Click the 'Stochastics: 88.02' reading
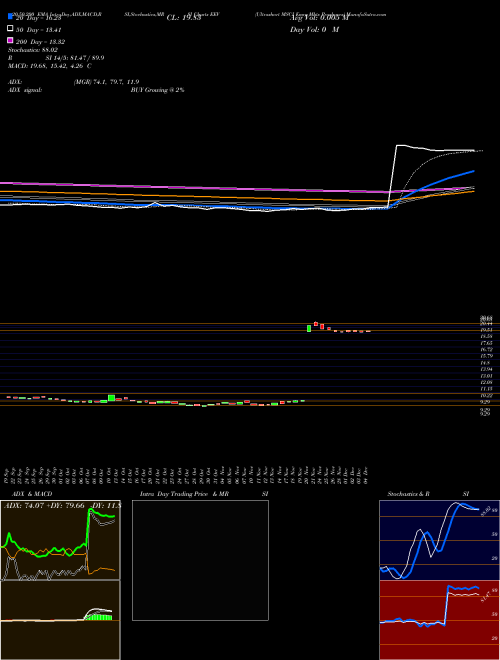 pyautogui.click(x=33, y=50)
